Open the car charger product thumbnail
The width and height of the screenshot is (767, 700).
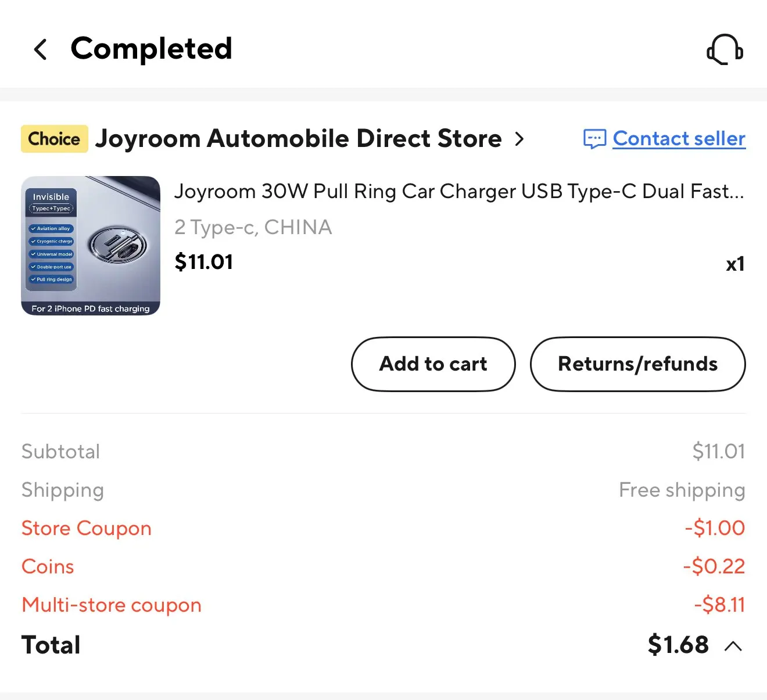pos(91,246)
